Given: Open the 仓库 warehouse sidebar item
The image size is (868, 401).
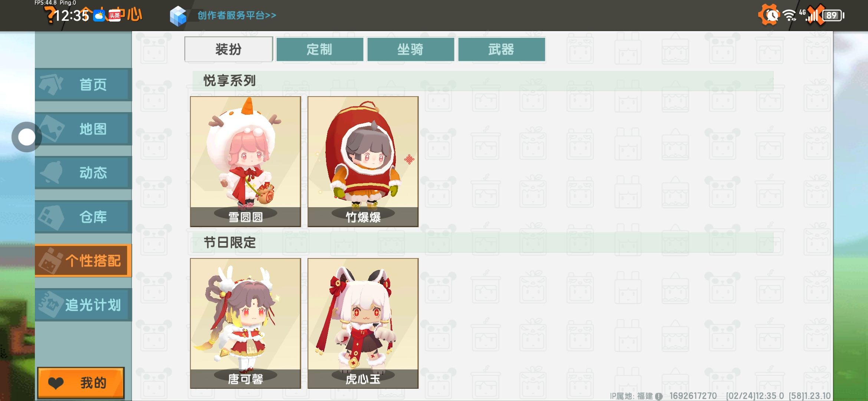Looking at the screenshot, I should 83,217.
